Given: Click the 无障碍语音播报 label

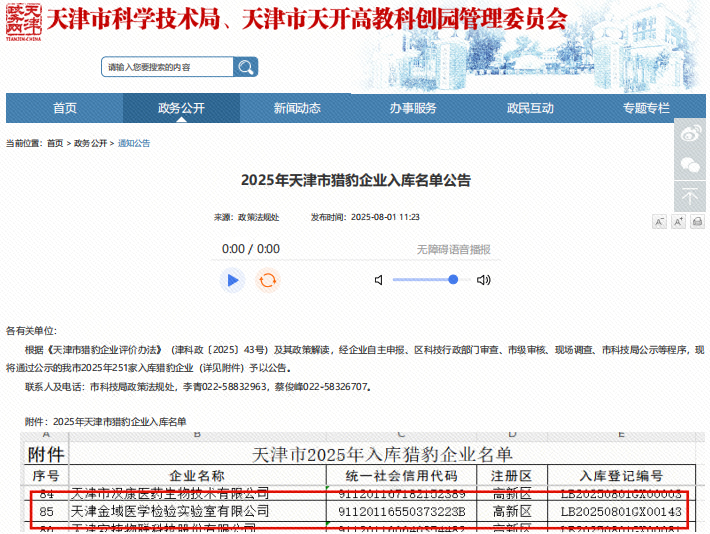Looking at the screenshot, I should 453,250.
